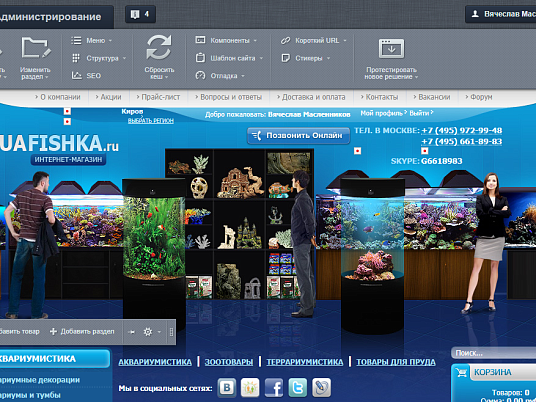Click the КОРЗИНА cart heading
The width and height of the screenshot is (536, 402).
tap(493, 372)
